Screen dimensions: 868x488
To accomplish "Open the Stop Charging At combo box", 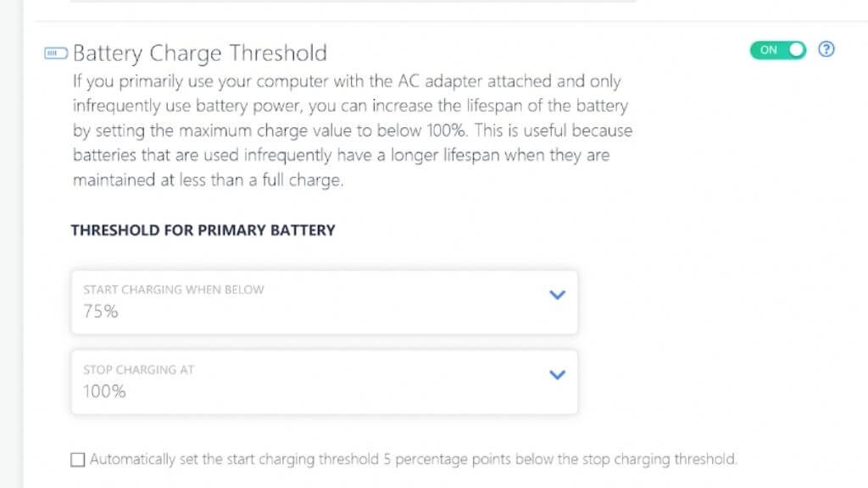I will click(325, 382).
